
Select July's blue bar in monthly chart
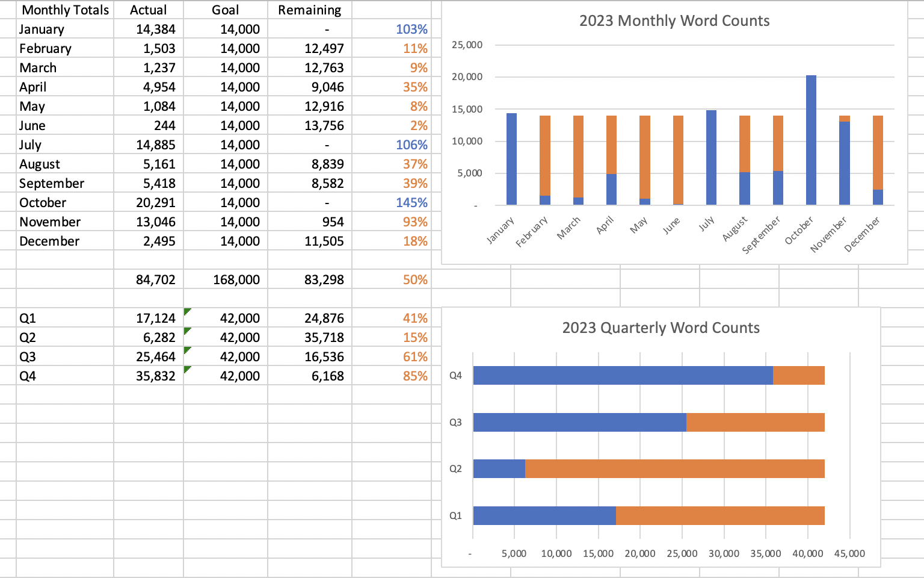[711, 157]
